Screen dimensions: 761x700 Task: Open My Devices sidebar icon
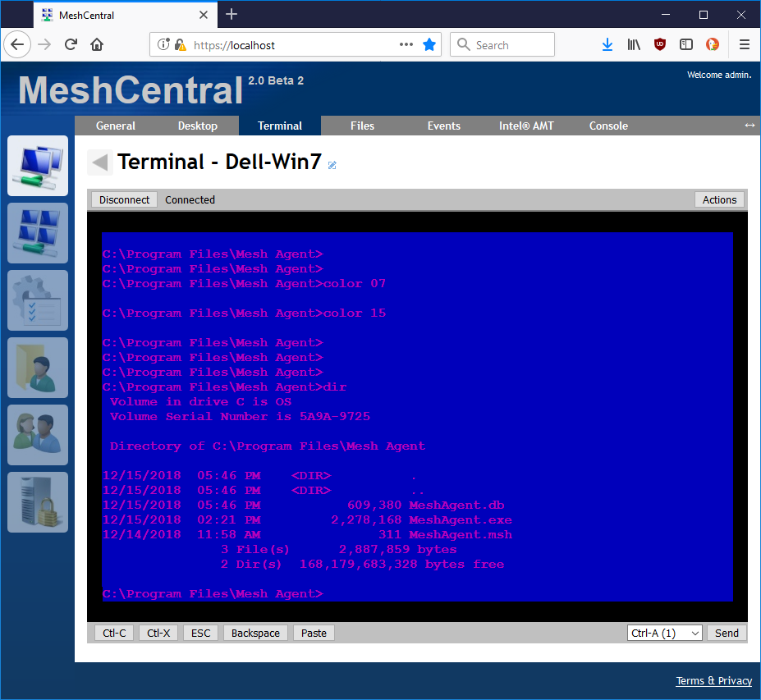[38, 166]
